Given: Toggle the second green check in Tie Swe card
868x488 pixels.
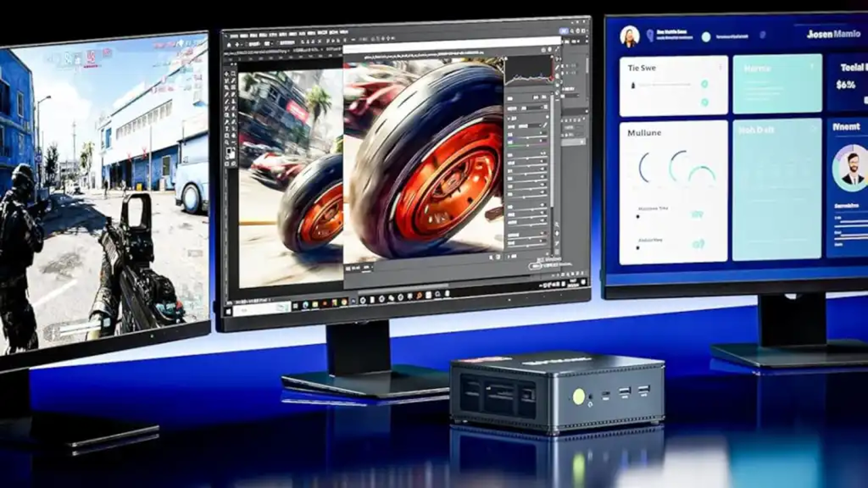Looking at the screenshot, I should (x=705, y=102).
